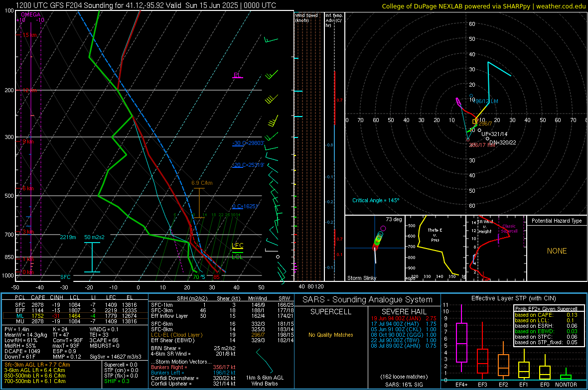Screen dimensions: 588x390
Task: Click the PW = 1.4in value
Action: [17, 329]
